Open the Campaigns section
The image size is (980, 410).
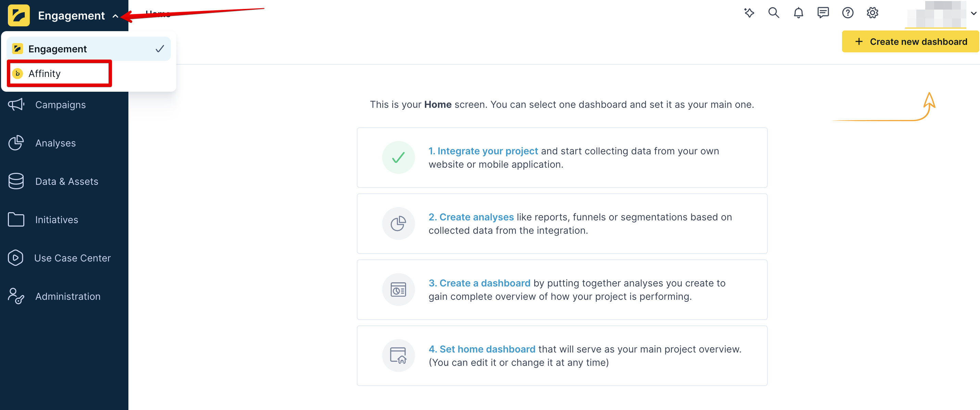(60, 105)
